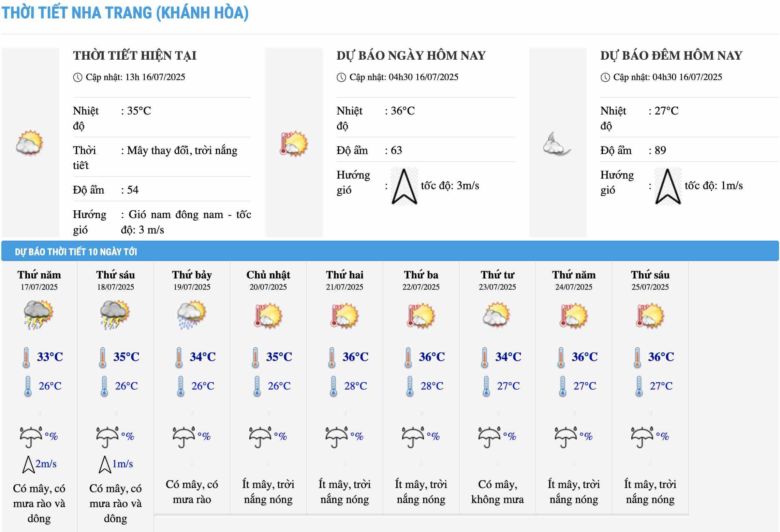Image resolution: width=780 pixels, height=532 pixels.
Task: Click wind direction arrow in tonight's forecast
Action: [668, 186]
